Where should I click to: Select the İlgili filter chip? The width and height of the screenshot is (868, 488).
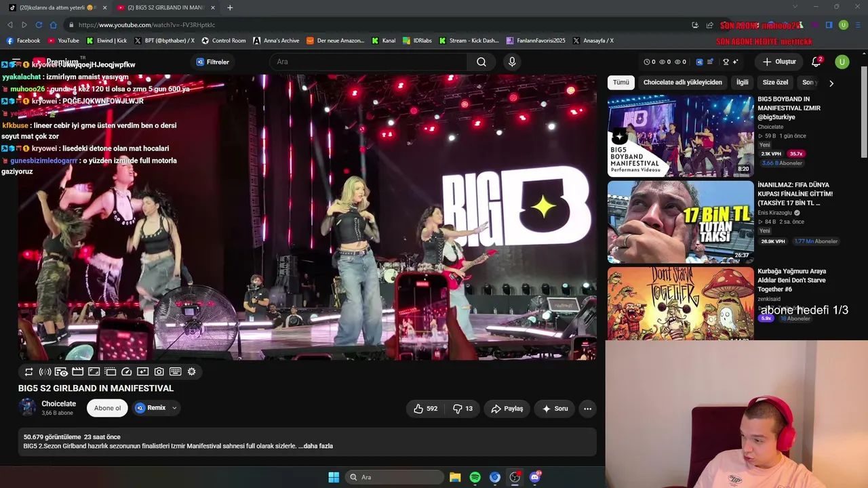point(743,82)
